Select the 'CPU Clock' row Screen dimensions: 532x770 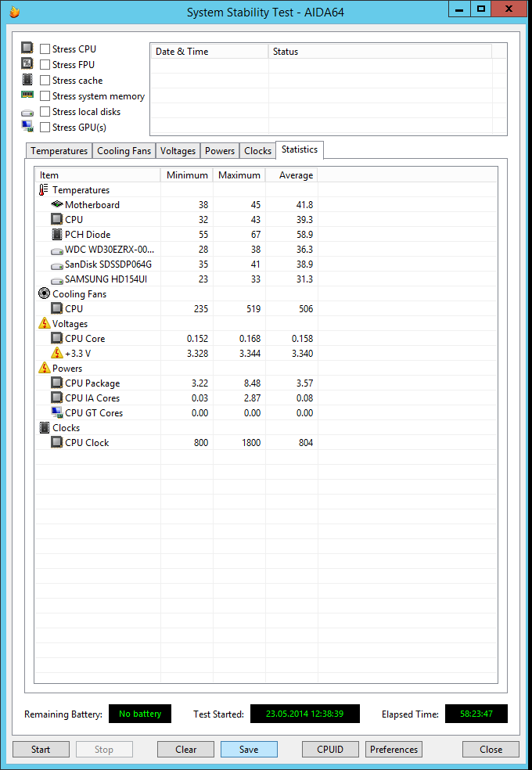click(x=265, y=442)
